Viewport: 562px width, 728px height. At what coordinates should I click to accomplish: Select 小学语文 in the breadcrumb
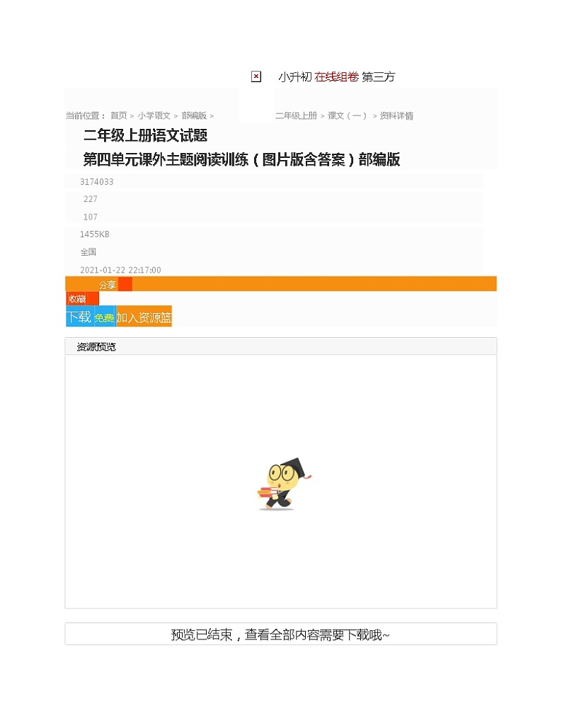coord(154,115)
